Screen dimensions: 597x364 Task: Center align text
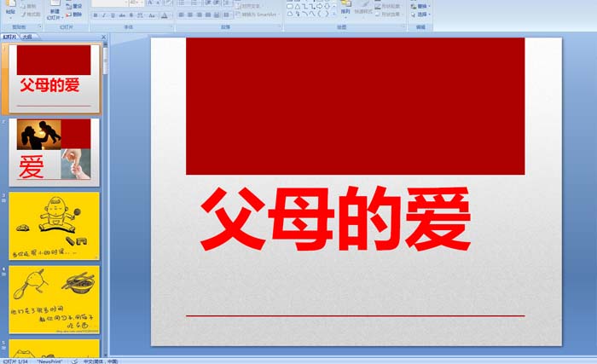coord(190,14)
